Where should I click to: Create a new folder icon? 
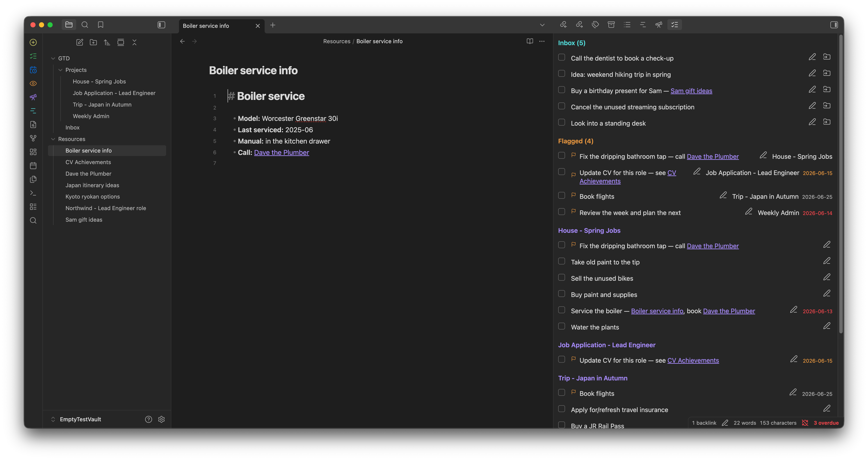coord(93,42)
